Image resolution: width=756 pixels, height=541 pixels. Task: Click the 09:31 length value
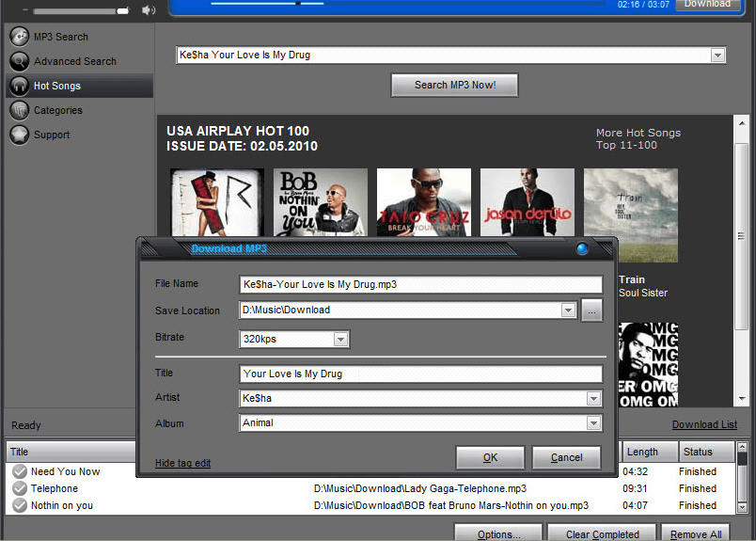635,488
